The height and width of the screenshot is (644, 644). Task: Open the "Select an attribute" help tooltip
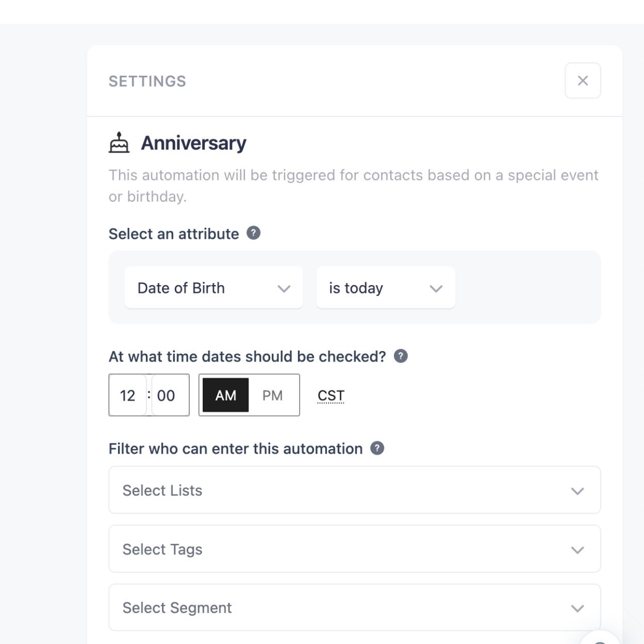click(x=254, y=233)
